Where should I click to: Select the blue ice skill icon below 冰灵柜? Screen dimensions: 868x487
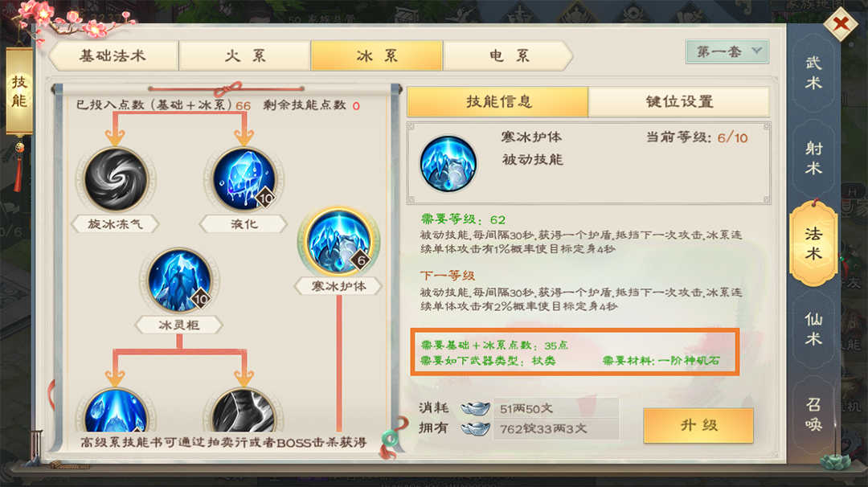(116, 411)
